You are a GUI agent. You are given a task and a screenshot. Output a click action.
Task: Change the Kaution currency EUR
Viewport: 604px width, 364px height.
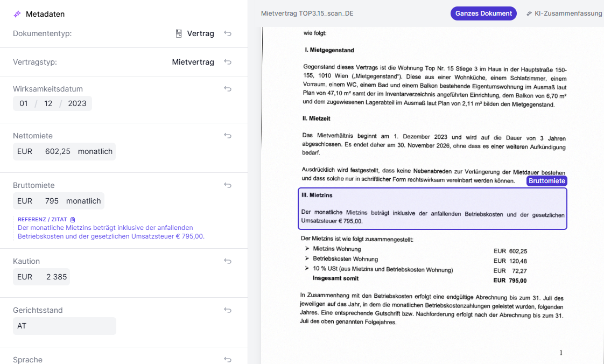click(x=25, y=277)
